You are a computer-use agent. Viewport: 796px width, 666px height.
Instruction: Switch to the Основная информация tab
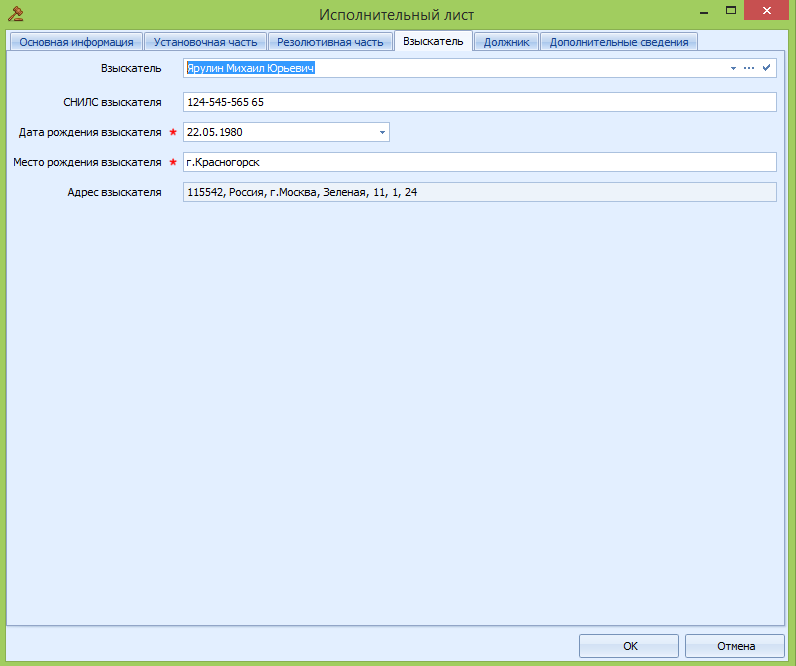click(x=76, y=42)
